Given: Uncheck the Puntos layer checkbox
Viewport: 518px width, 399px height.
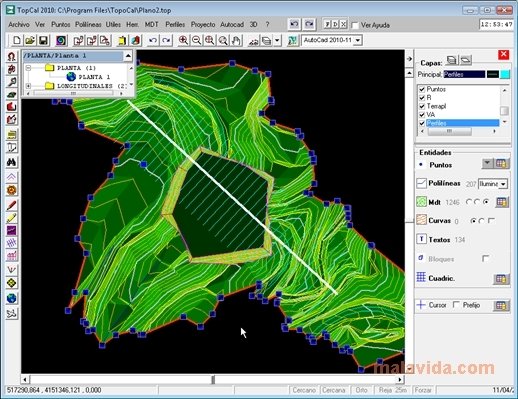Looking at the screenshot, I should tap(422, 89).
